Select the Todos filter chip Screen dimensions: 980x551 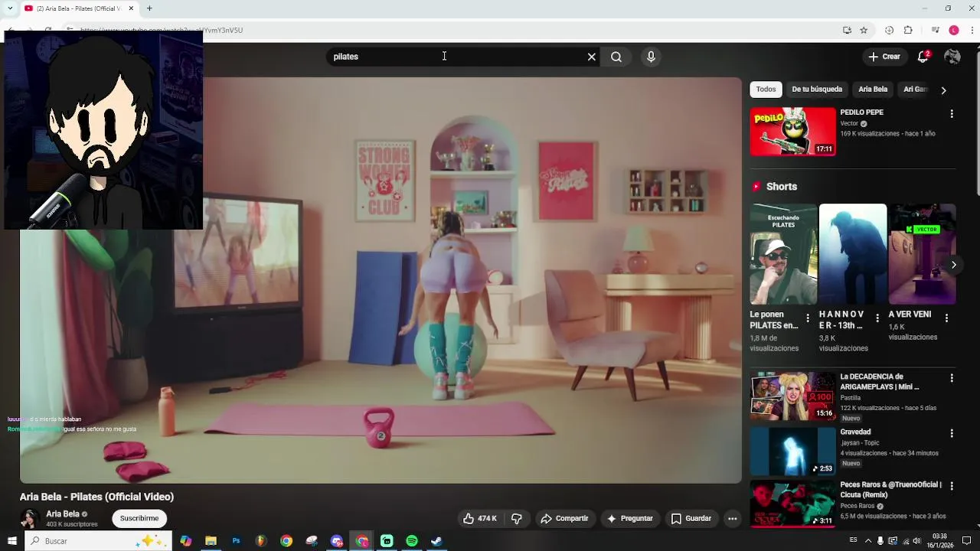click(766, 90)
